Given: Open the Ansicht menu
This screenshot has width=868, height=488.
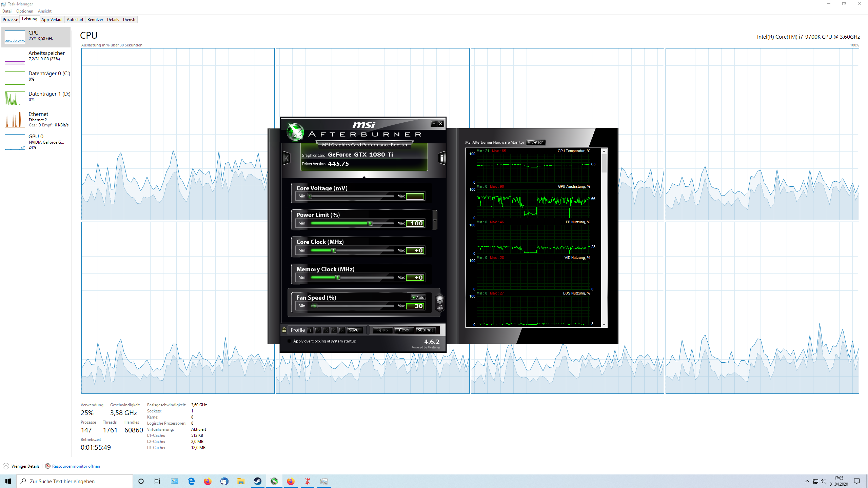Looking at the screenshot, I should tap(45, 11).
